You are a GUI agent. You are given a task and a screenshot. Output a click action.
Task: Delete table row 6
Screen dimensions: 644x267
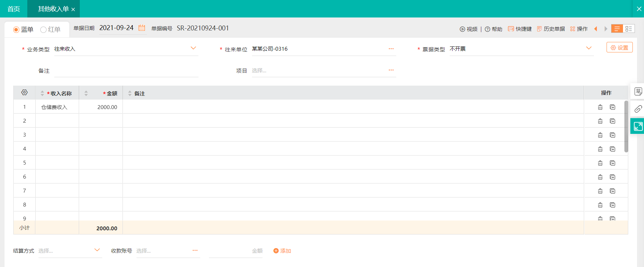(x=600, y=177)
